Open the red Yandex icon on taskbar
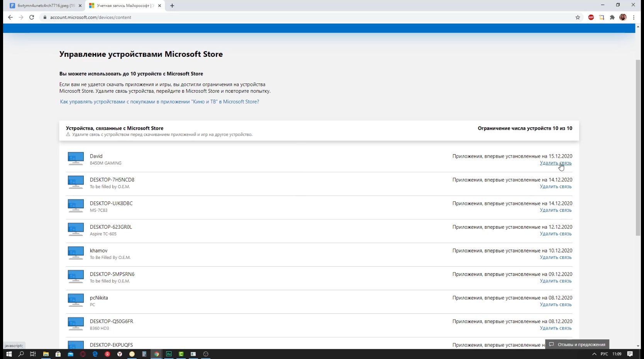 click(x=107, y=354)
